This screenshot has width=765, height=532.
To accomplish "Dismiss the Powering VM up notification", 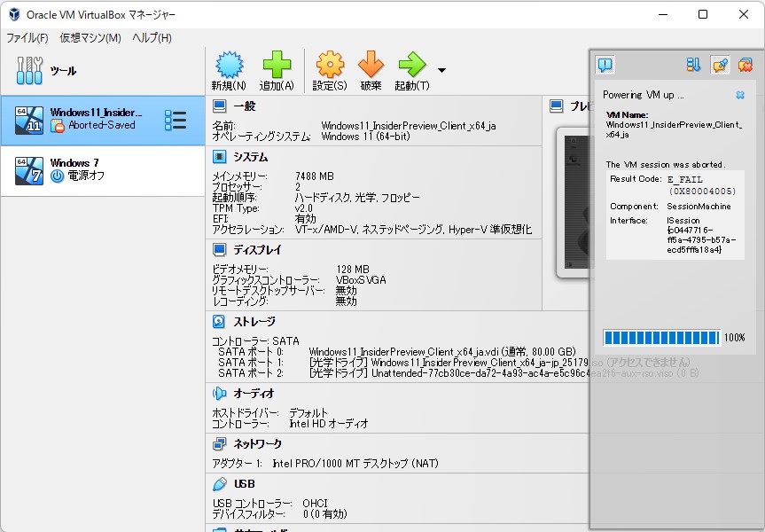I will [x=740, y=95].
